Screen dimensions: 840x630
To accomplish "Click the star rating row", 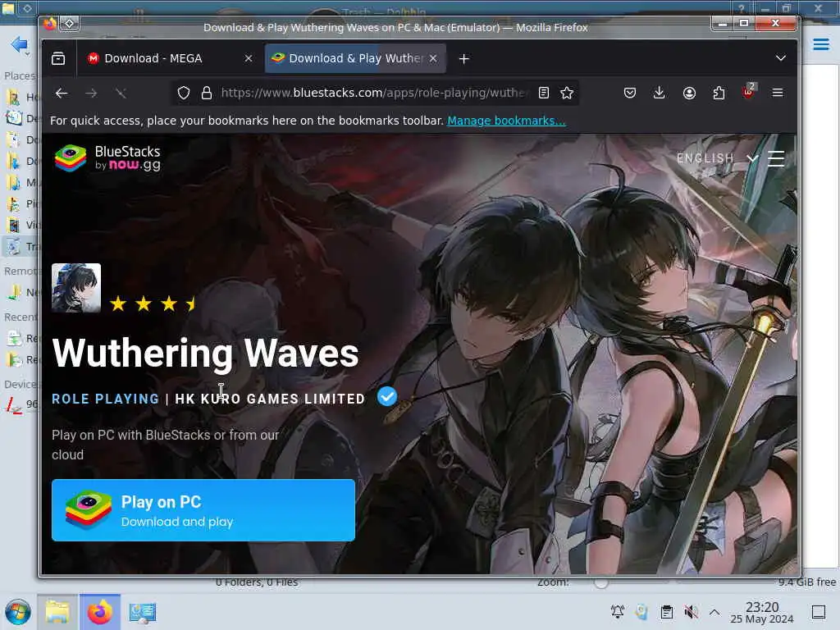I will click(152, 304).
